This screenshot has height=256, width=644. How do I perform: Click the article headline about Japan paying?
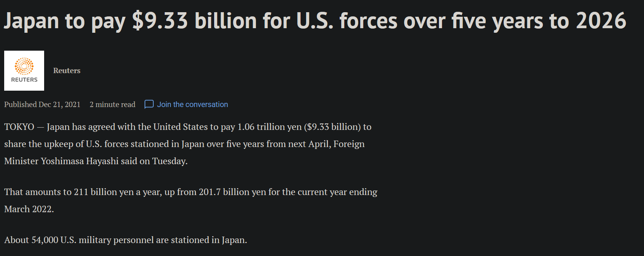click(x=315, y=21)
